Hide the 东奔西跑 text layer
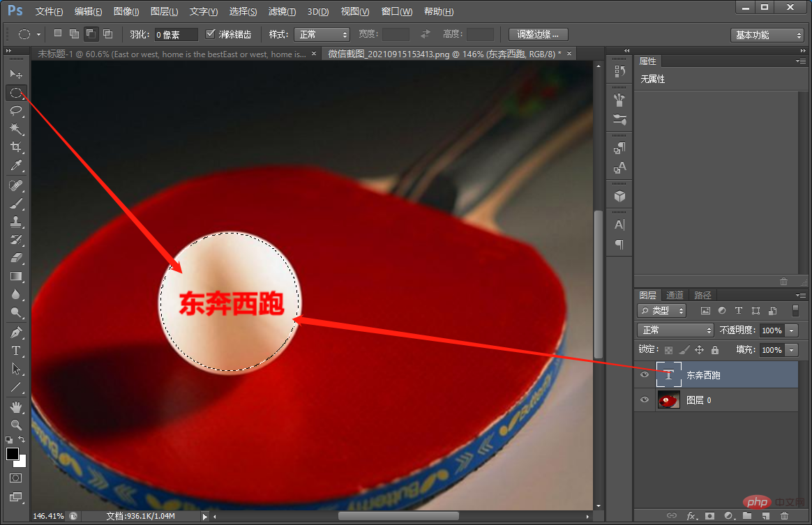The height and width of the screenshot is (525, 812). 645,375
